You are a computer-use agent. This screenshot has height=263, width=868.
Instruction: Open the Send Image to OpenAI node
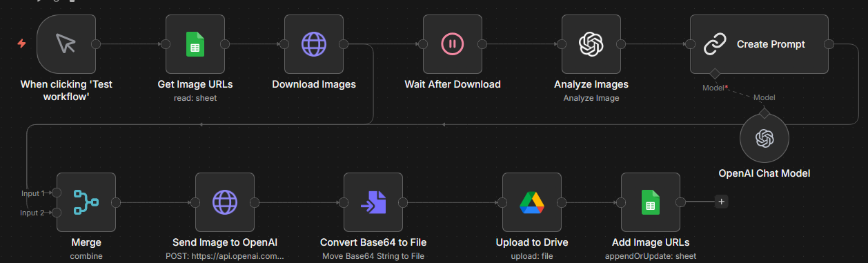(225, 202)
